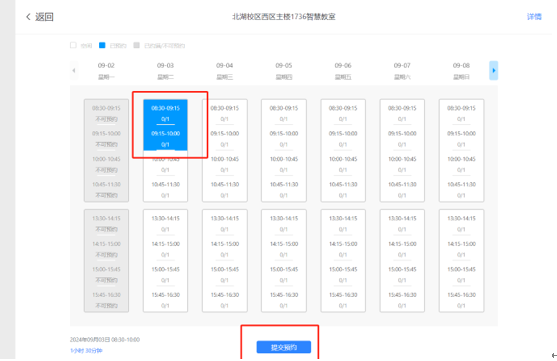Deselect 09:15-10:00 slot on 09-03
Screen dimensions: 557x361
[166, 139]
